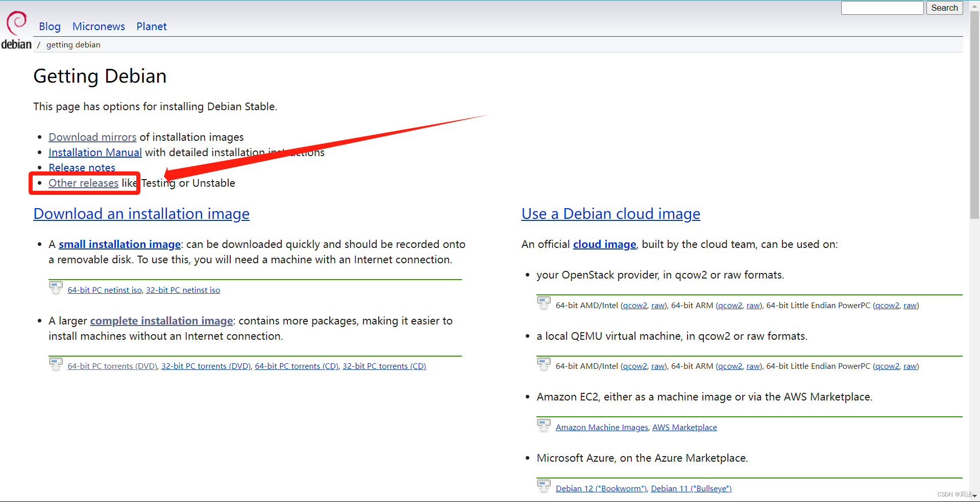Viewport: 980px width, 502px height.
Task: Open the Blog navigation item
Action: [50, 27]
